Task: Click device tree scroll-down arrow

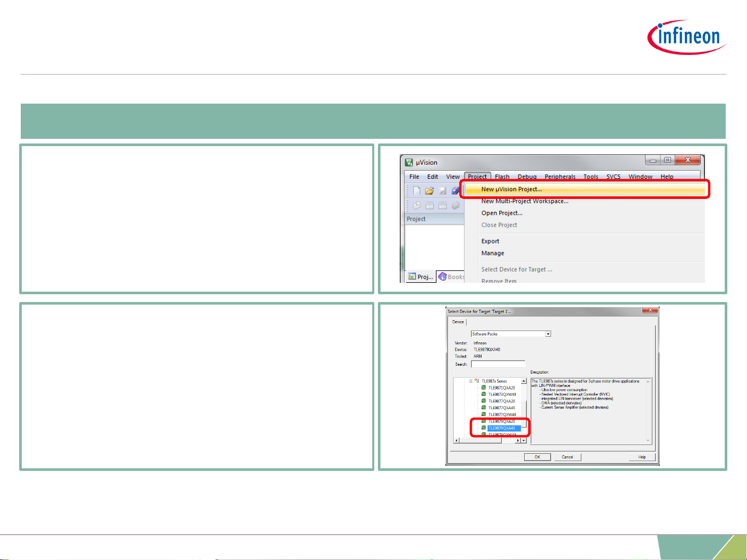Action: click(524, 440)
